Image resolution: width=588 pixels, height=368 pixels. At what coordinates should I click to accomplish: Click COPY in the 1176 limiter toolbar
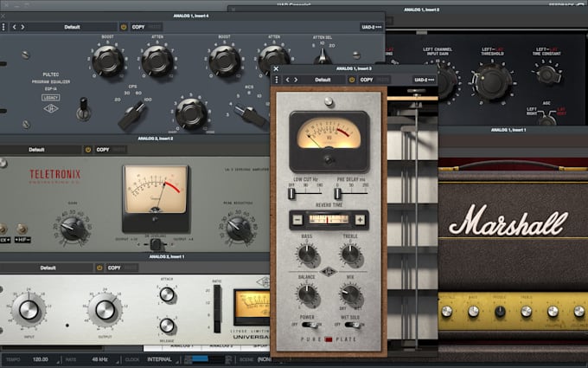click(x=114, y=268)
